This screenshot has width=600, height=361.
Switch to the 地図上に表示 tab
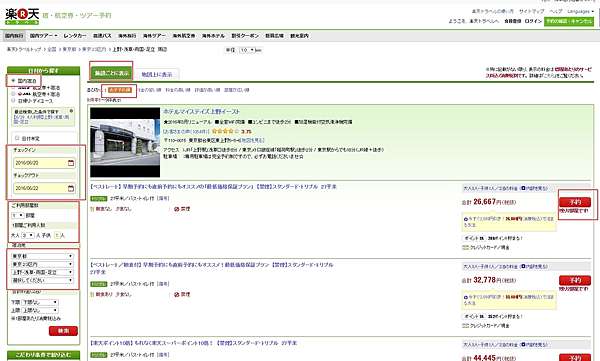pos(157,74)
